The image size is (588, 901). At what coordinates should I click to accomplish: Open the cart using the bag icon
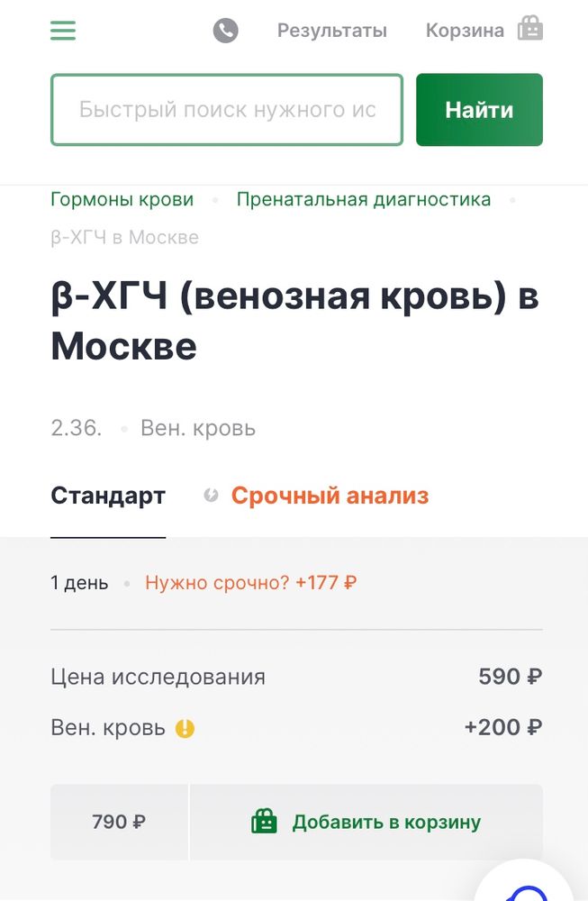[x=531, y=28]
